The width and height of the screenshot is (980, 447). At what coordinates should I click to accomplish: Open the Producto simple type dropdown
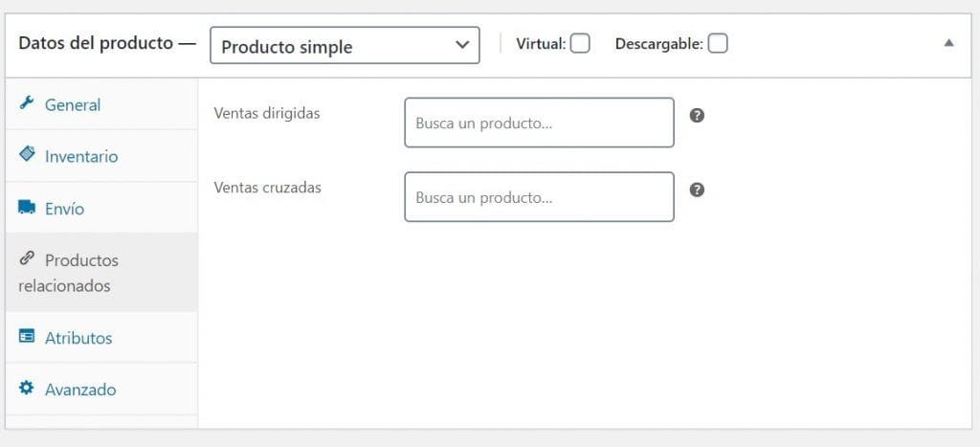(345, 45)
